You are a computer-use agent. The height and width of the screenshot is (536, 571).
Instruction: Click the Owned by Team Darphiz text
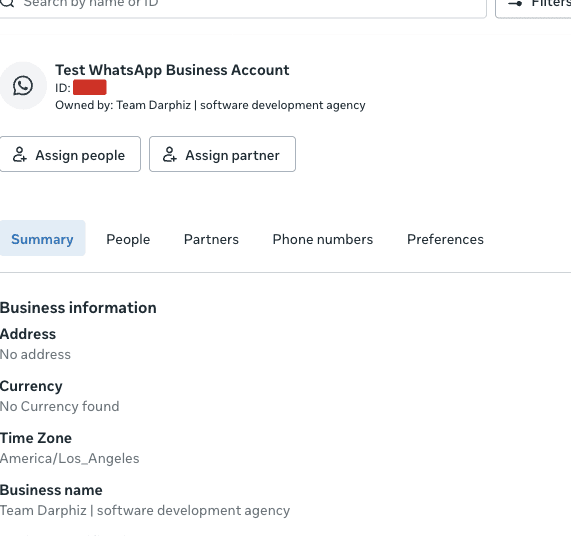coord(210,105)
